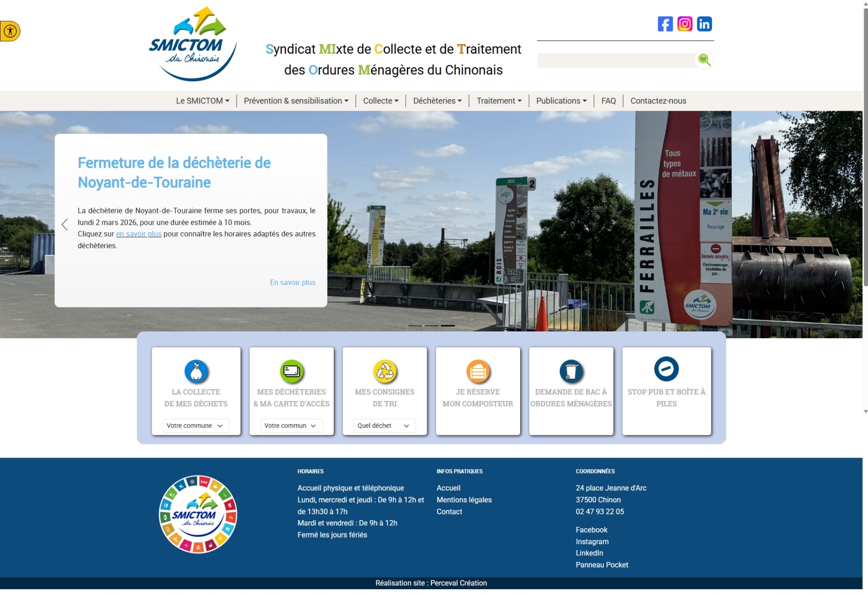Select the yellow recycling consignes icon
The image size is (868, 596).
point(385,372)
